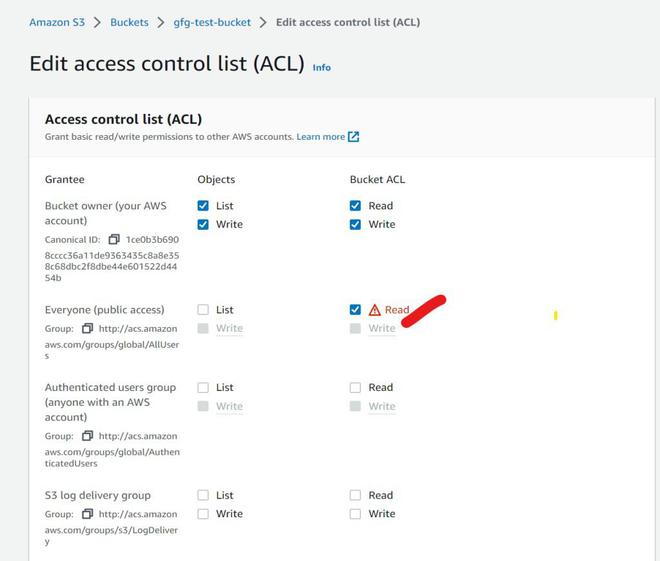660x561 pixels.
Task: Uncheck Bucket owner Objects Write checkbox
Action: [x=203, y=224]
